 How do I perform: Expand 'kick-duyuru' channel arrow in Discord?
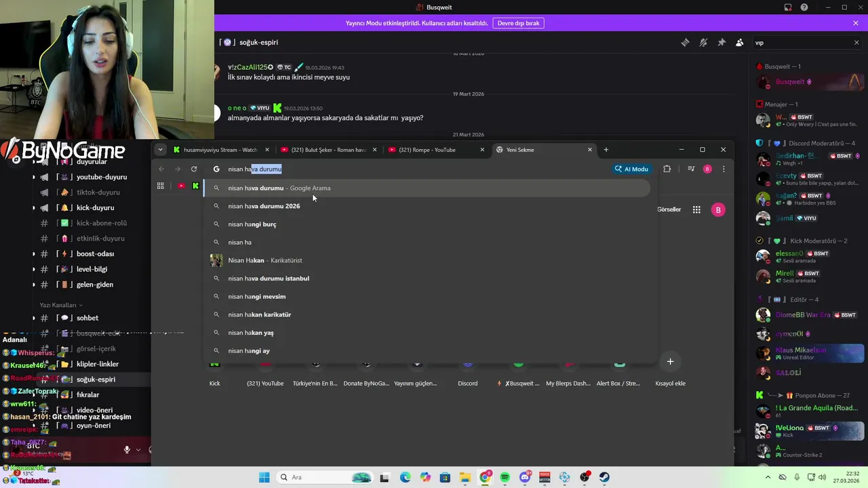34,207
